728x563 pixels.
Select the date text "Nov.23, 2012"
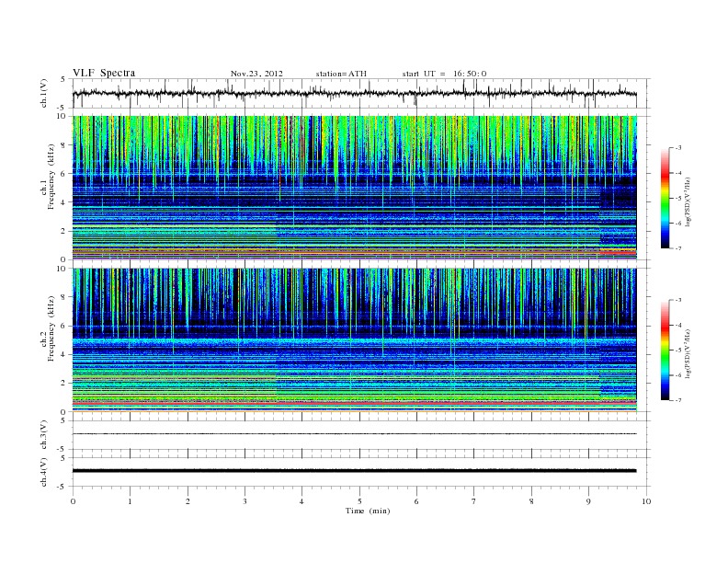coord(256,74)
